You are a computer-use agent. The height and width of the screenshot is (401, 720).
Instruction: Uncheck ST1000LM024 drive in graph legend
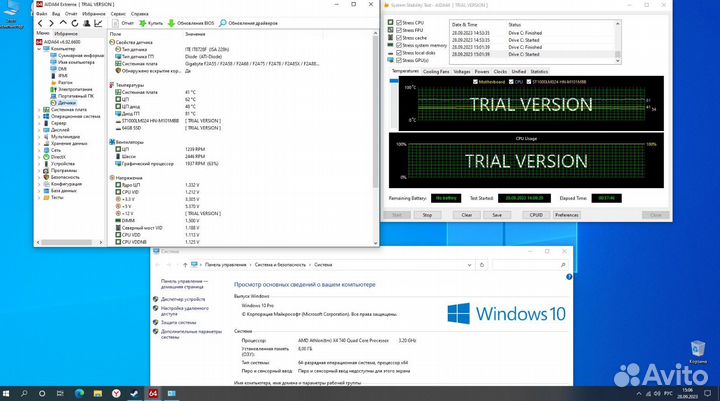[529, 82]
